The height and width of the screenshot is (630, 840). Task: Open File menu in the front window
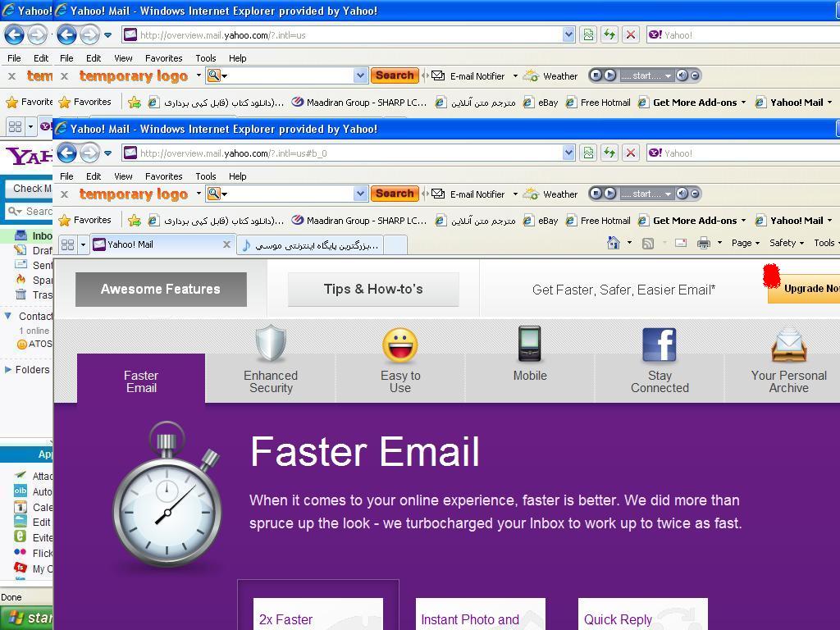coord(67,176)
